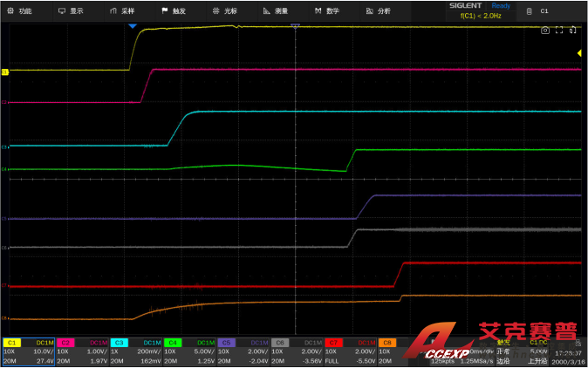The height and width of the screenshot is (368, 588).
Task: Click the blue trigger position marker at the top
Action: point(133,26)
